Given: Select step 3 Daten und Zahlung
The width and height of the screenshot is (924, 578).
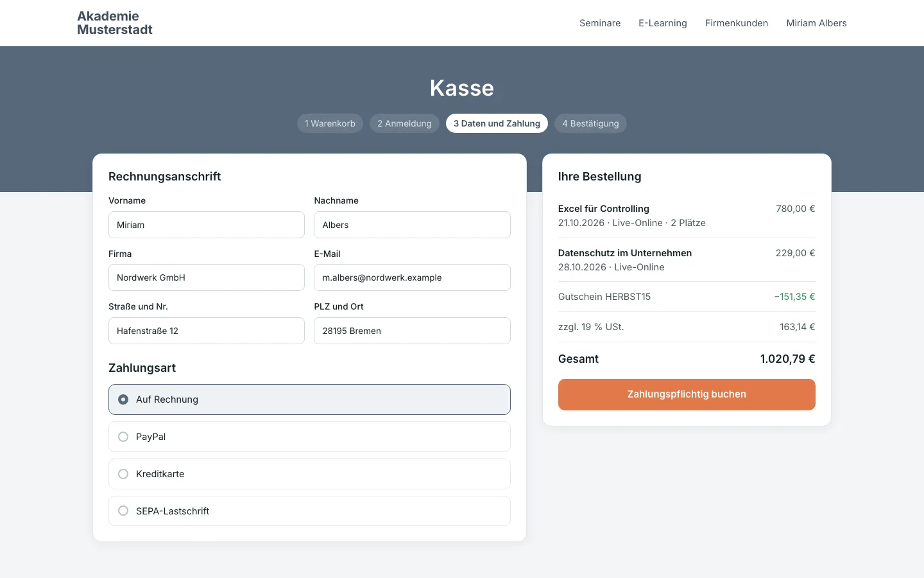Looking at the screenshot, I should (497, 123).
